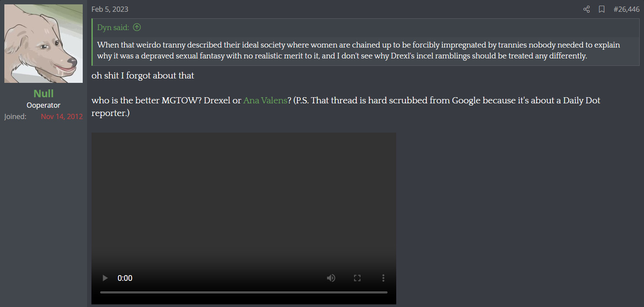Play the embedded video

point(105,278)
